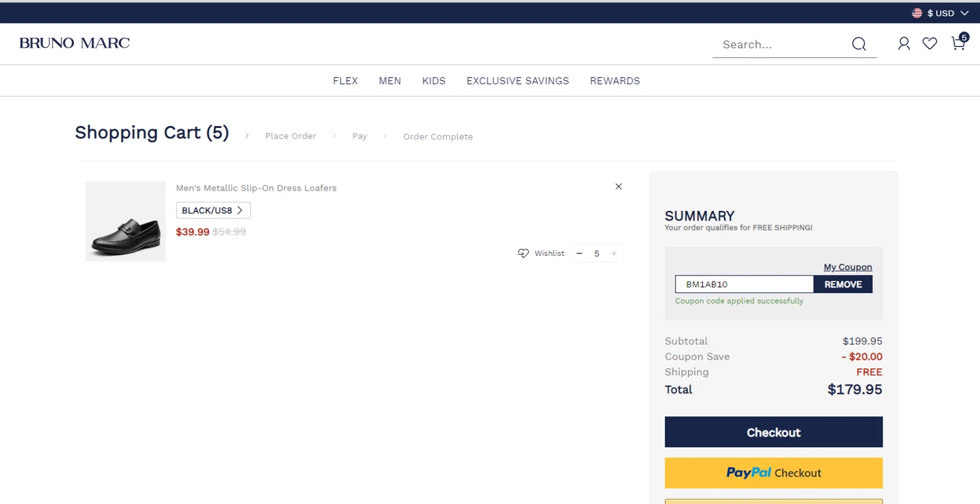Open Men's Metallic Slip-On Dress Loafers title

click(256, 188)
